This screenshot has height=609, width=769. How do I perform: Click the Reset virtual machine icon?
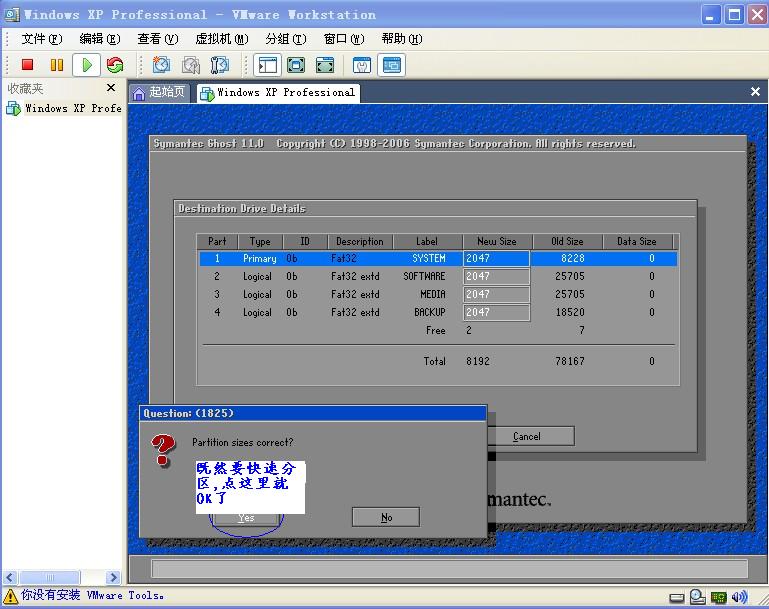[115, 65]
